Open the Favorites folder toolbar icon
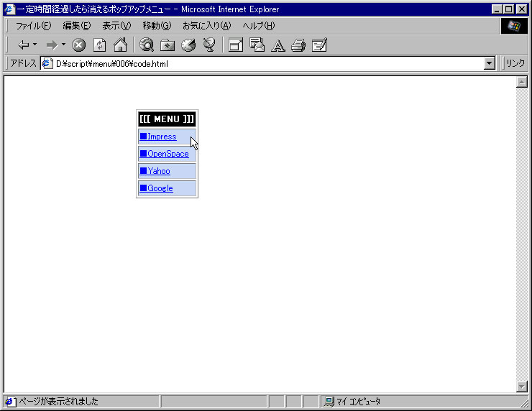Screen dimensions: 532x411 pyautogui.click(x=168, y=45)
